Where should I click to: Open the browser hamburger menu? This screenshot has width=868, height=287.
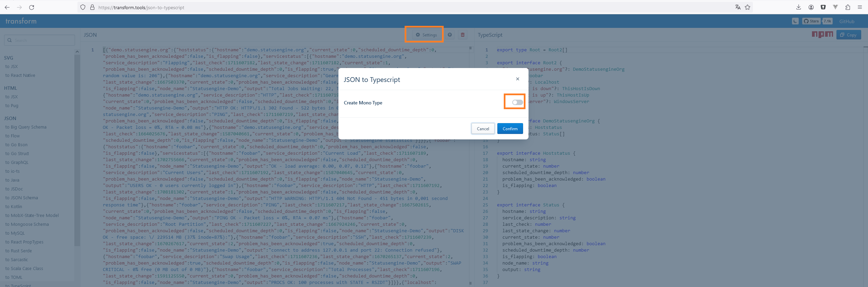860,7
